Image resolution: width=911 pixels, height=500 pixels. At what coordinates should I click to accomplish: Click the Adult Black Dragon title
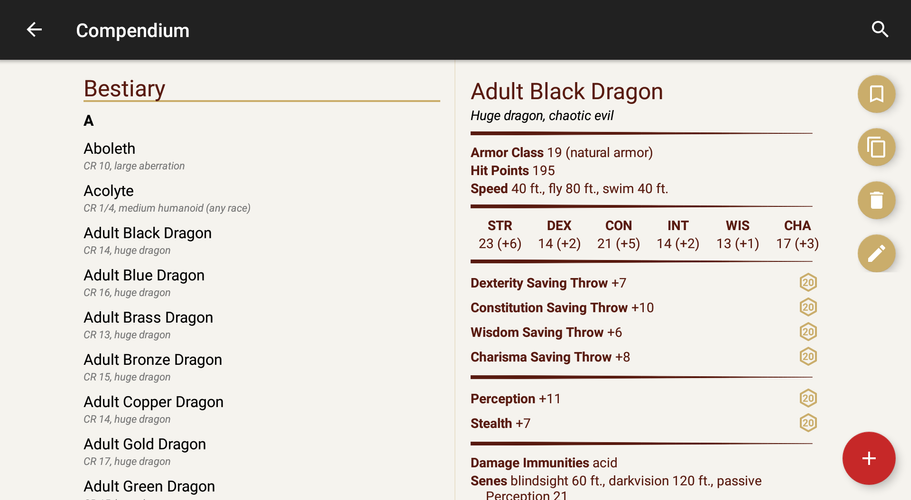coord(566,92)
